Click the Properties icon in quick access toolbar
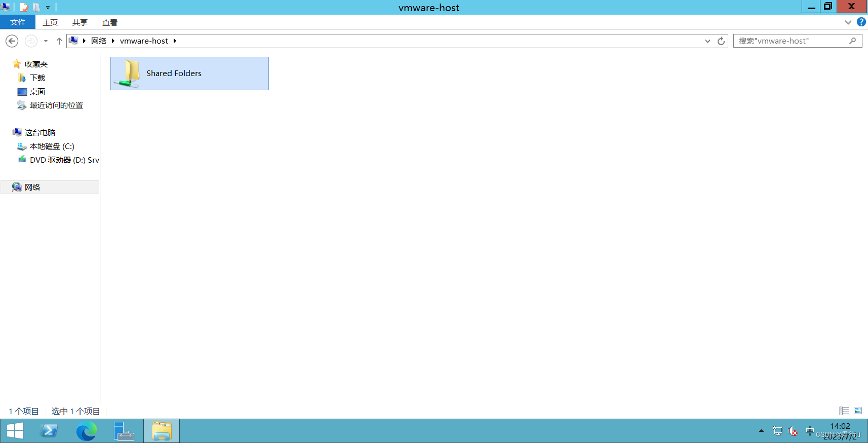 [24, 7]
